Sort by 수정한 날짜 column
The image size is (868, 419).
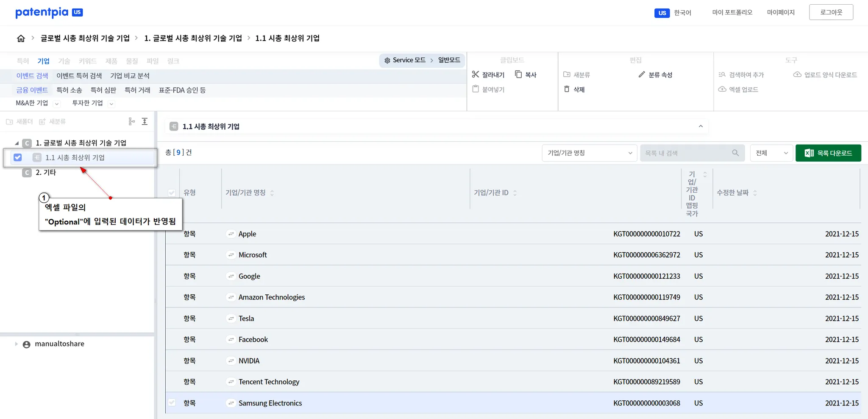(755, 193)
